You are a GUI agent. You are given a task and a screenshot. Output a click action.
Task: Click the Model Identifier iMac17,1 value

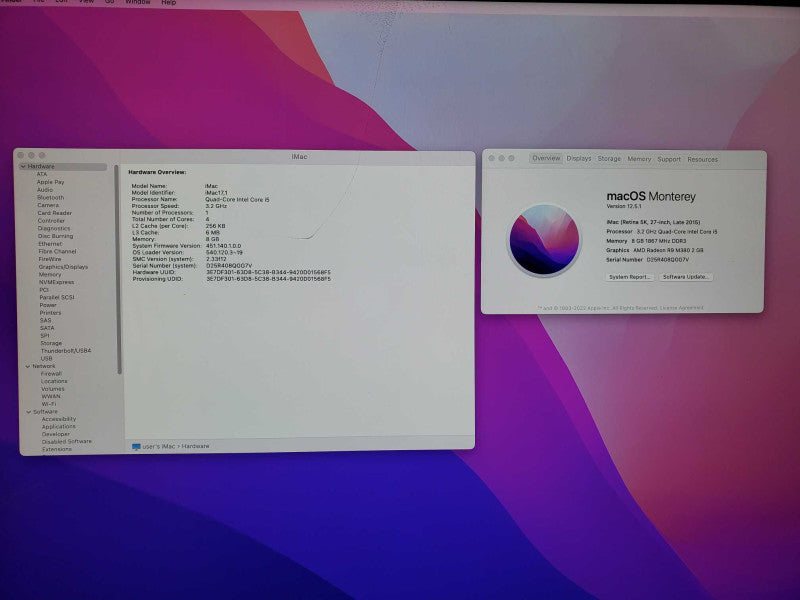click(x=216, y=193)
